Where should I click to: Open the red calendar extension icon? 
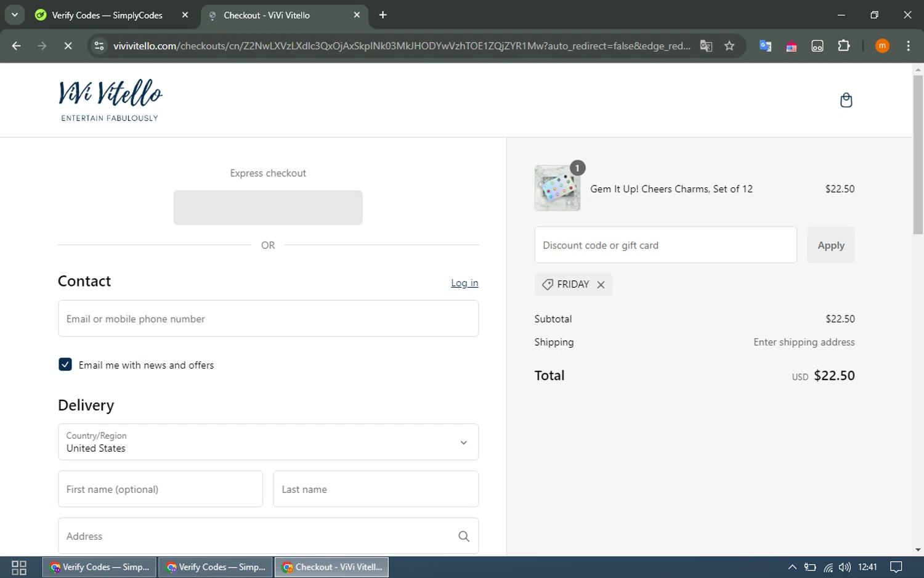point(791,46)
